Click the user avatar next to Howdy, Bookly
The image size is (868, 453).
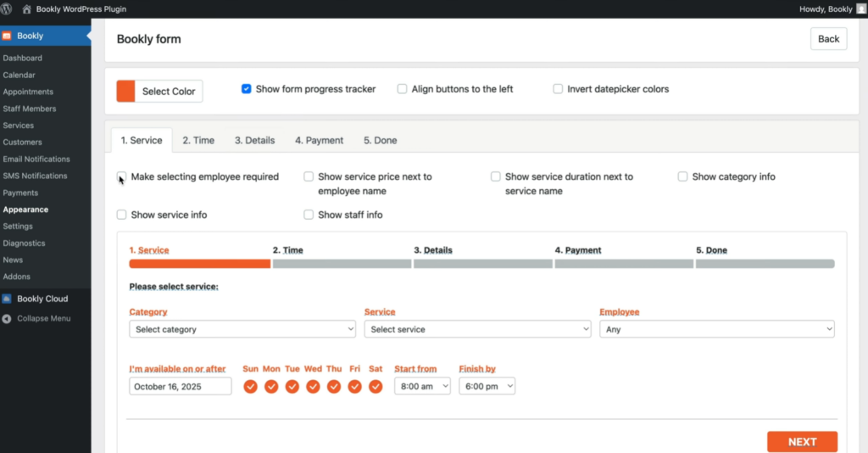click(x=861, y=8)
